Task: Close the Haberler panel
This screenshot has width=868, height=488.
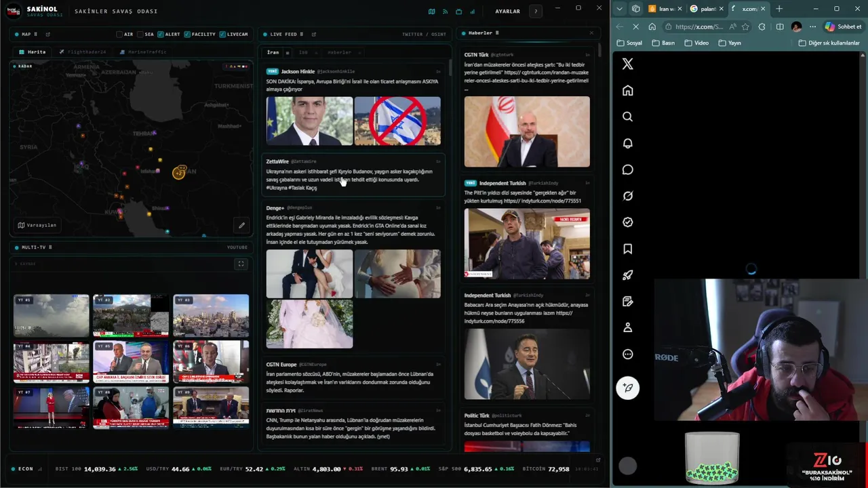Action: tap(591, 33)
